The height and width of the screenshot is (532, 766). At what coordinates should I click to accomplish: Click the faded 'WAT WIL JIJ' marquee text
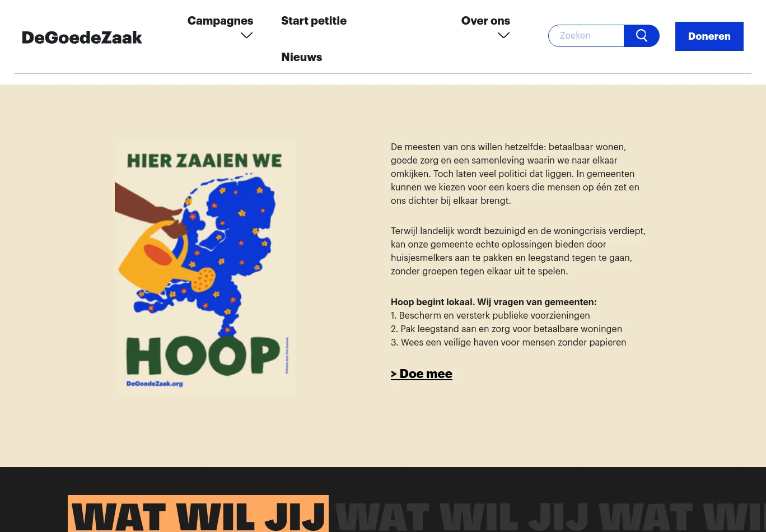pos(462,516)
